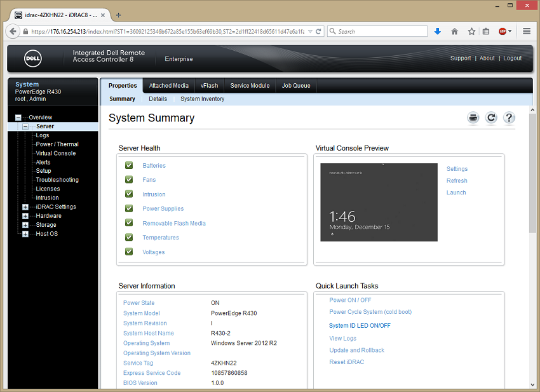This screenshot has height=392, width=540.
Task: Open the About link
Action: [487, 58]
